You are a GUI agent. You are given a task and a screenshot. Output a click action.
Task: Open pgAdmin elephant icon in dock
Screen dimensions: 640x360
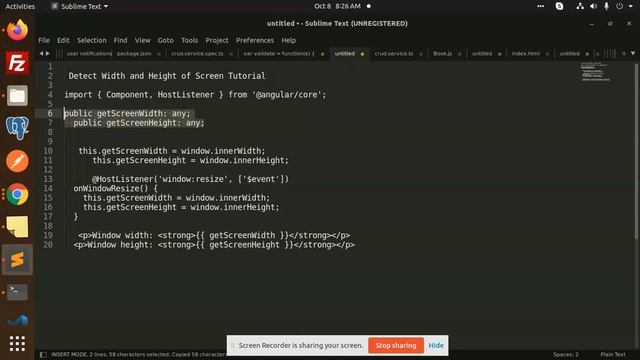pos(17,128)
